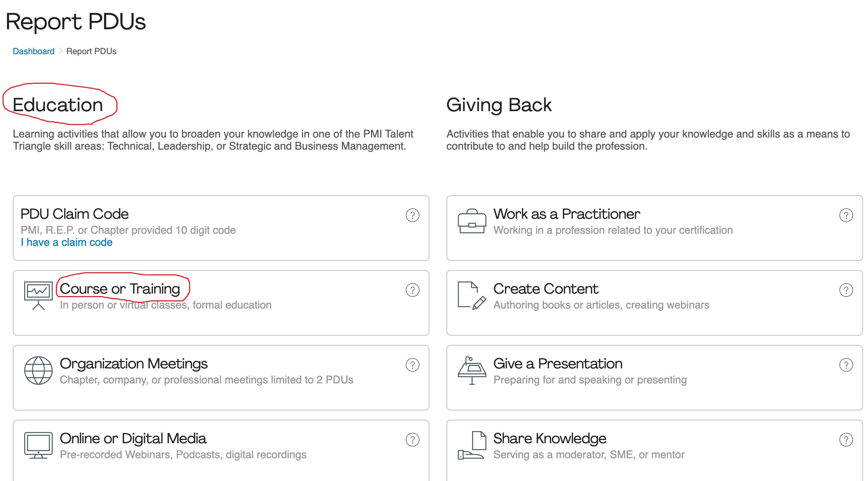
Task: Click the Give a Presentation podium icon
Action: (472, 370)
